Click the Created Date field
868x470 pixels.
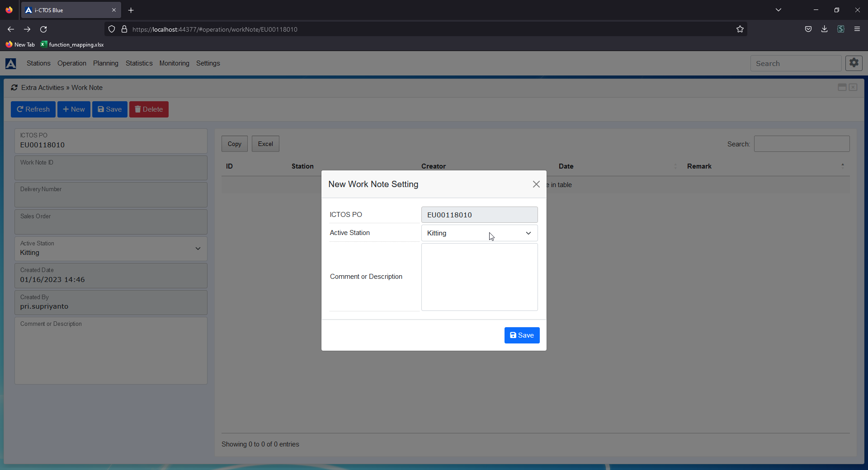pos(111,276)
